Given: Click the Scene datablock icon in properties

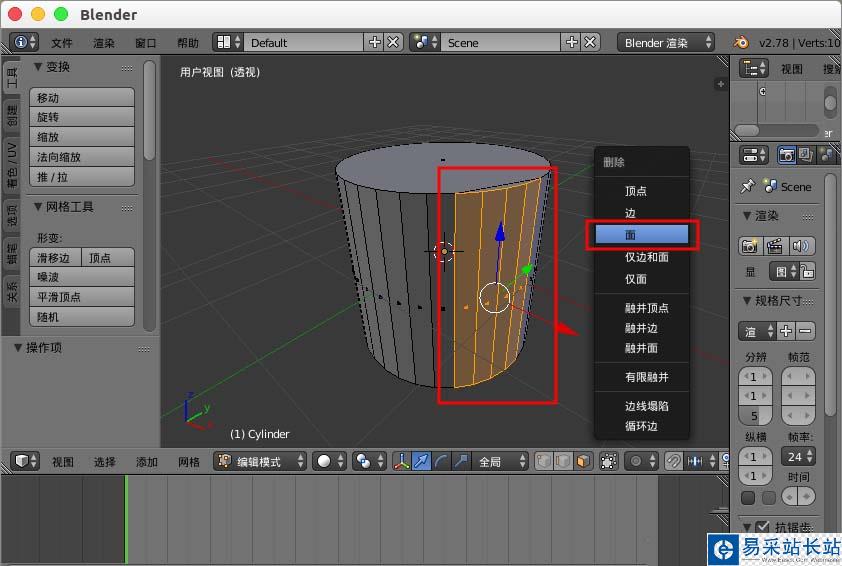Looking at the screenshot, I should click(x=771, y=186).
